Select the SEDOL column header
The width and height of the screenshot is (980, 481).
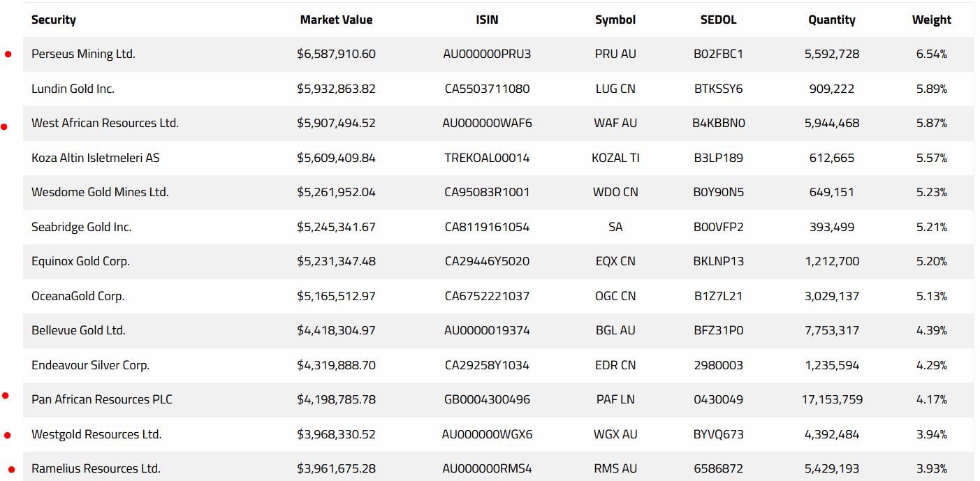coord(718,20)
